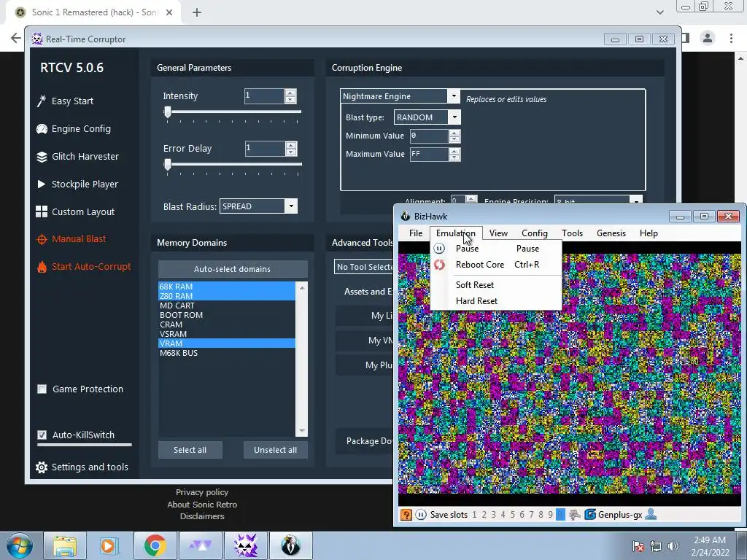Image resolution: width=747 pixels, height=560 pixels.
Task: Click the Memory Domains list scrollbar
Action: tap(301, 359)
